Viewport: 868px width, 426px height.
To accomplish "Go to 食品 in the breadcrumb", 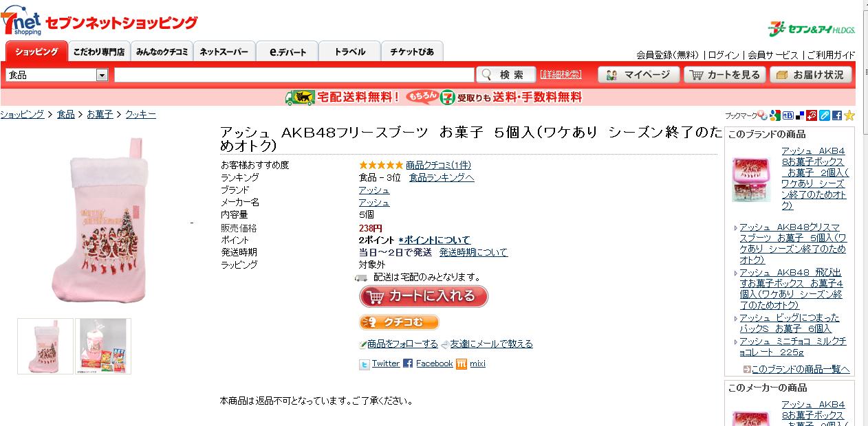I will (66, 115).
